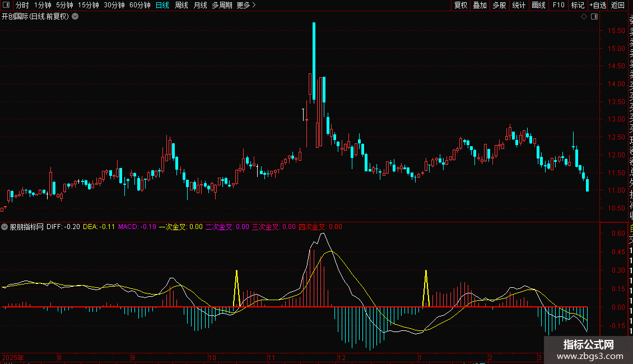633x364 pixels.
Task: Expand the 开创国际 chart title dropdown
Action: 75,17
